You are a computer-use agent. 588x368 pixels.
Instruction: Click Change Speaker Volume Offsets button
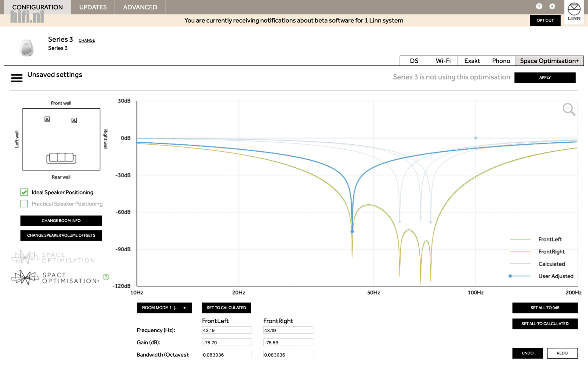(61, 235)
